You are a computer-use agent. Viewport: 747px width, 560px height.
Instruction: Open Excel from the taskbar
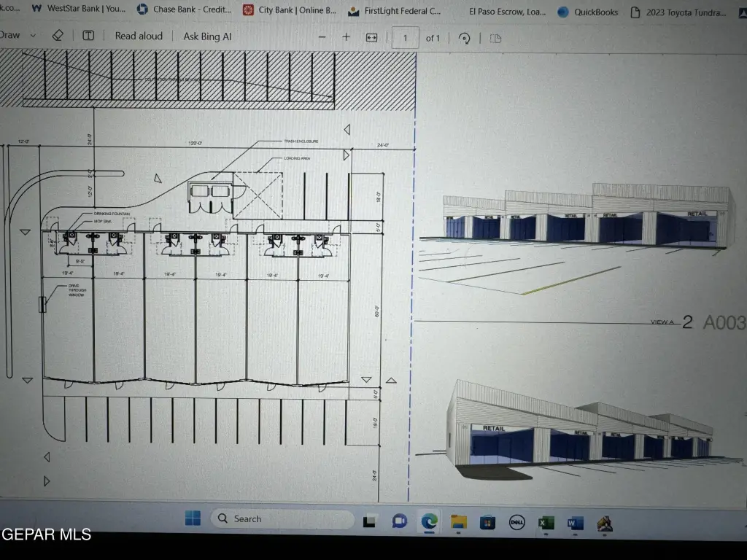[546, 523]
